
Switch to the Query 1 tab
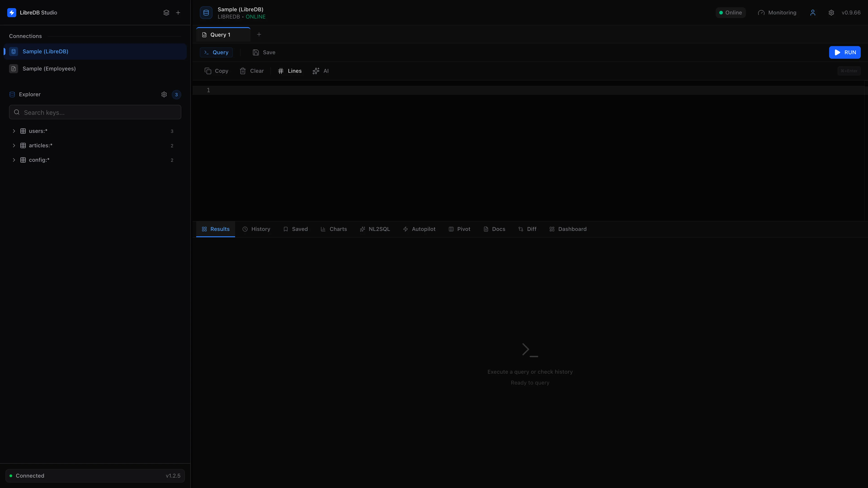pyautogui.click(x=223, y=35)
